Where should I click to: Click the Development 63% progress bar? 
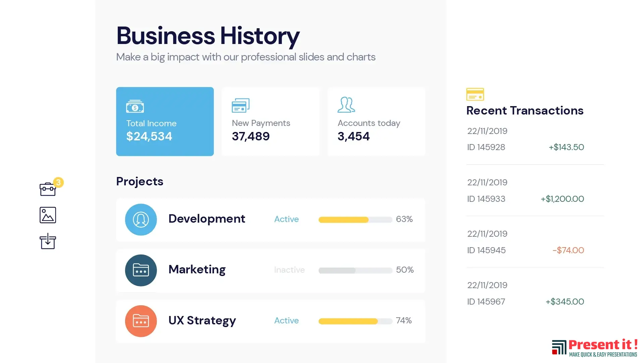(x=355, y=220)
